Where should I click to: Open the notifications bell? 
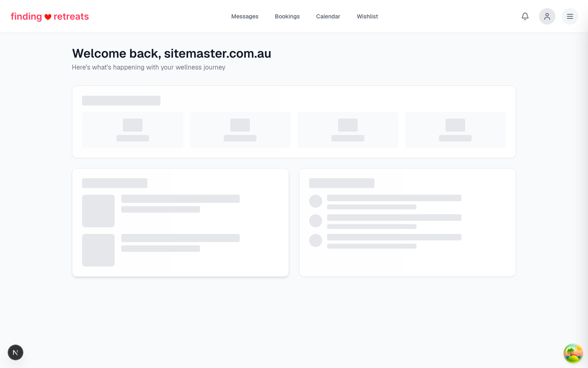pos(525,16)
